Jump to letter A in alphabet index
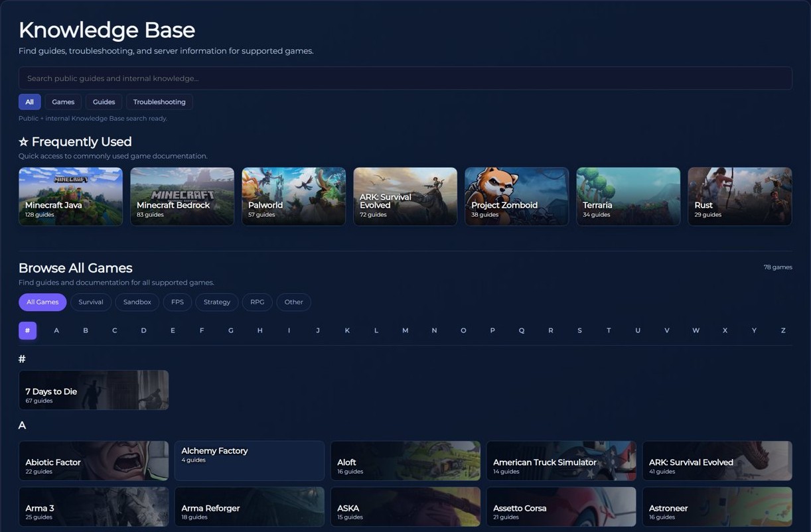 click(56, 330)
